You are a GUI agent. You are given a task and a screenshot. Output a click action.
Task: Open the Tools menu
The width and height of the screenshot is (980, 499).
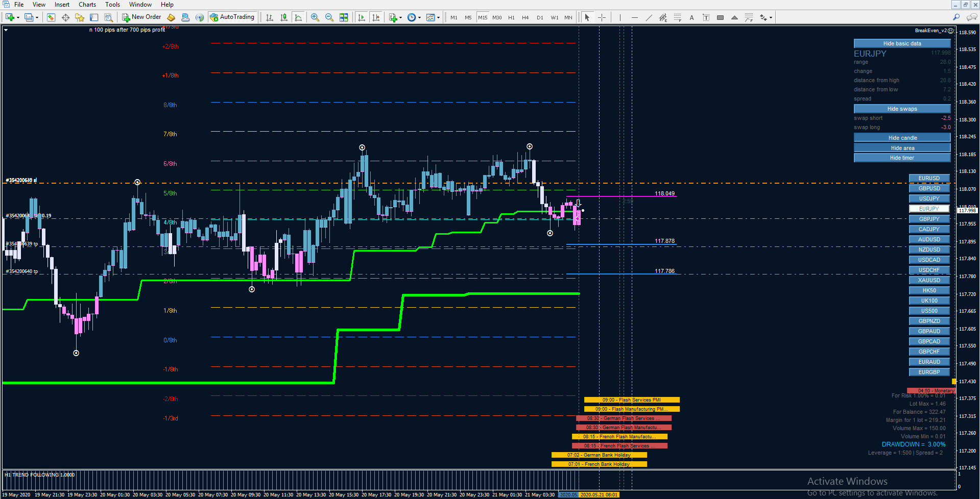pos(112,5)
